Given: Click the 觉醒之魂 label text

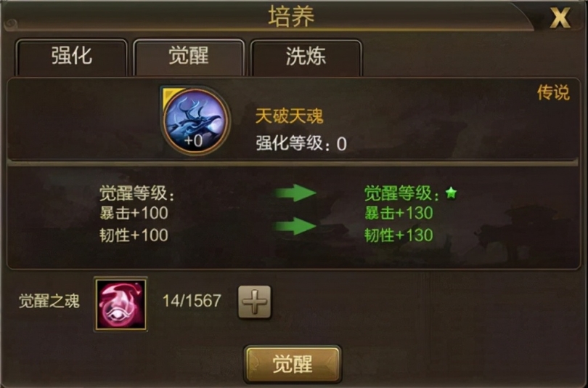Looking at the screenshot, I should [x=49, y=302].
